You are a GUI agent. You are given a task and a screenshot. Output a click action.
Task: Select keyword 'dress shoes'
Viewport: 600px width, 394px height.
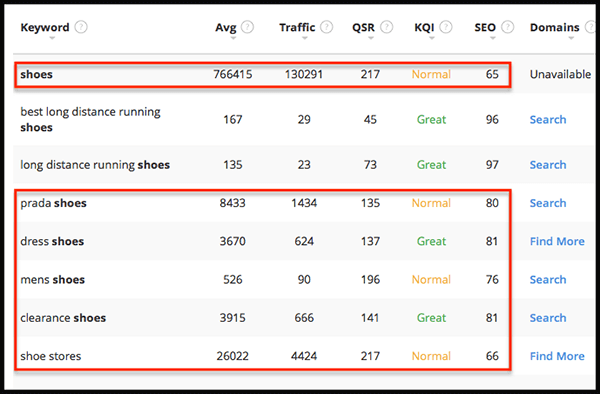click(52, 241)
